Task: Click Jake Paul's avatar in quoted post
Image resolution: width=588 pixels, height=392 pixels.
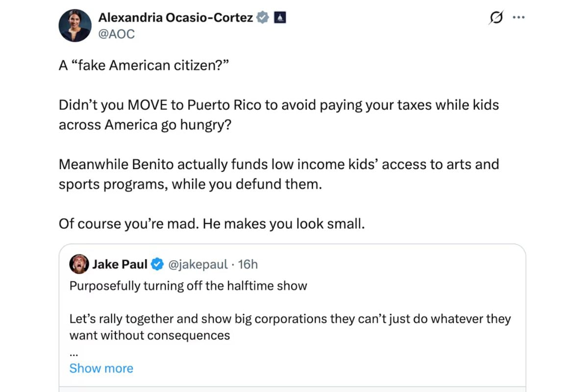Action: [79, 264]
